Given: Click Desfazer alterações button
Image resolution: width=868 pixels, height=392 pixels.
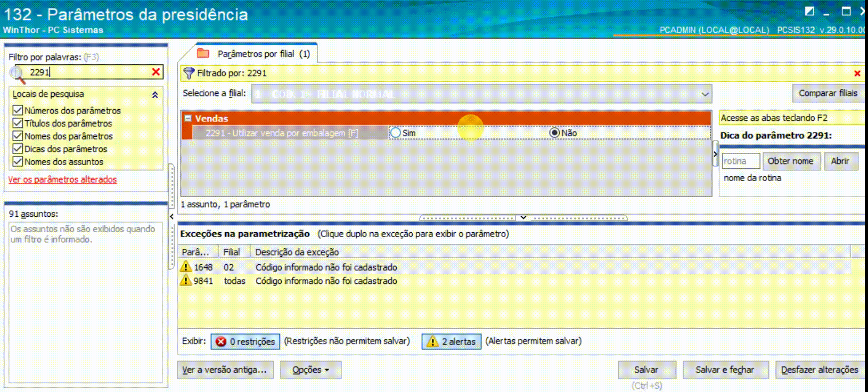Looking at the screenshot, I should tap(819, 370).
